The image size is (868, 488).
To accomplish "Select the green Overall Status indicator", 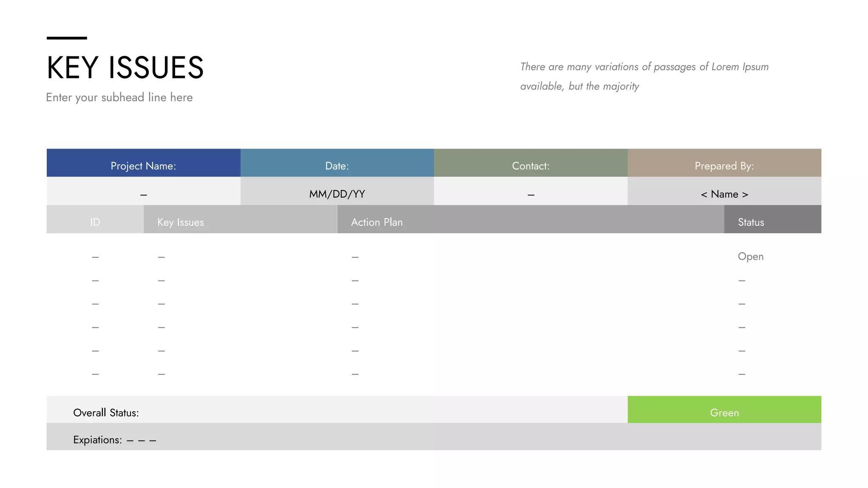I will point(724,412).
